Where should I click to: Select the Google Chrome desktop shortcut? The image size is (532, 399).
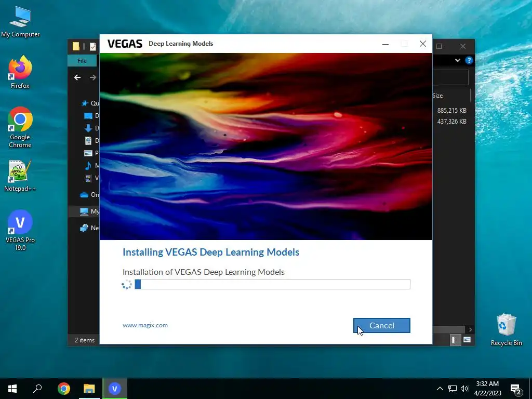pyautogui.click(x=20, y=127)
